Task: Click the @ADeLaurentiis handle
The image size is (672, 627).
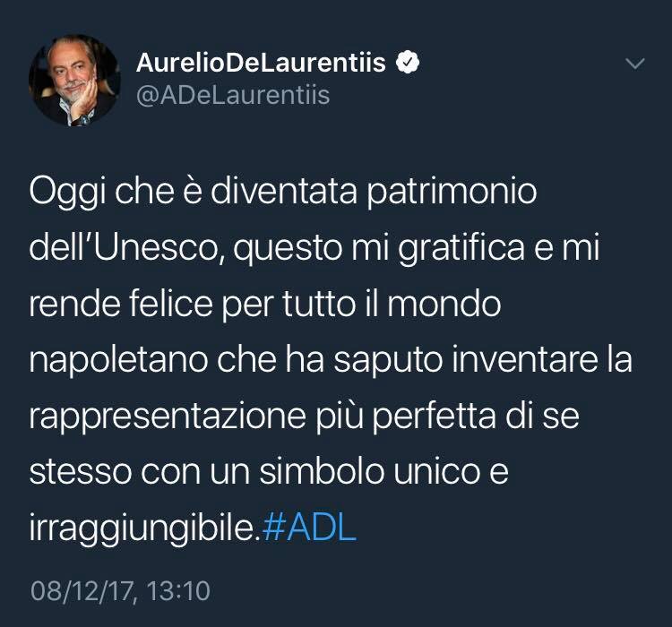Action: [233, 95]
